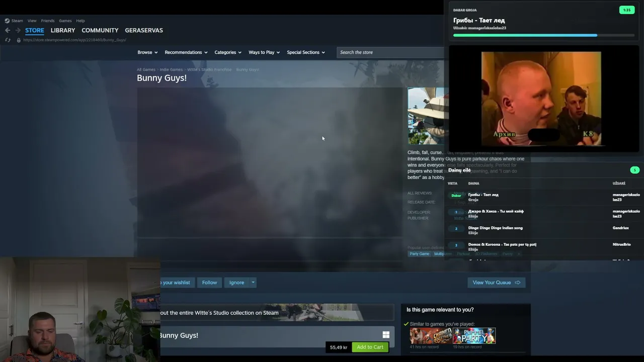Open the Indie Games breadcrumb link
The height and width of the screenshot is (362, 644).
click(x=171, y=69)
